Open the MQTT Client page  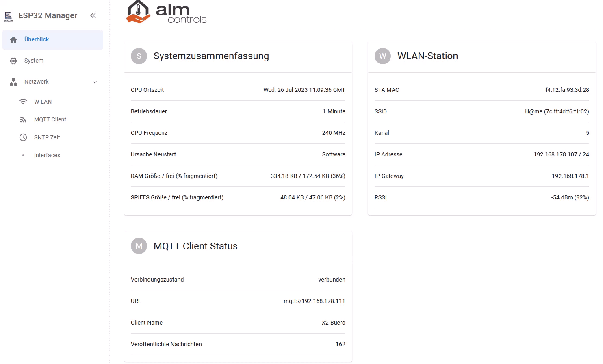[x=53, y=119]
